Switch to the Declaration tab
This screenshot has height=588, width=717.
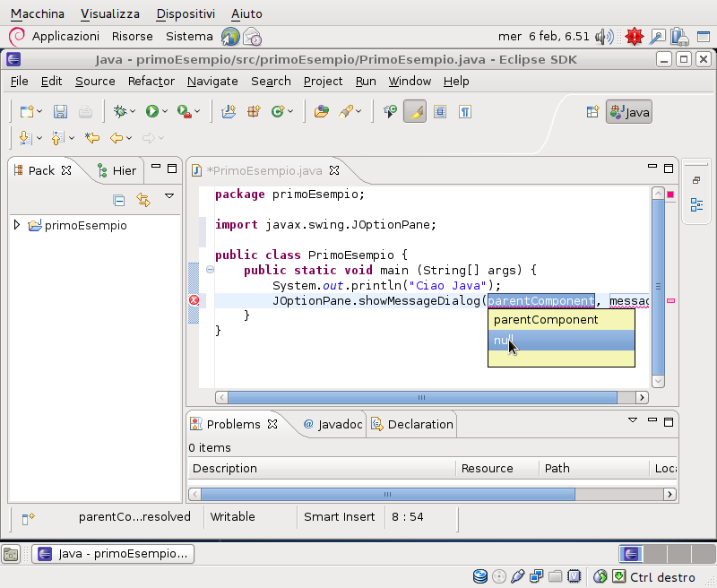click(x=412, y=424)
